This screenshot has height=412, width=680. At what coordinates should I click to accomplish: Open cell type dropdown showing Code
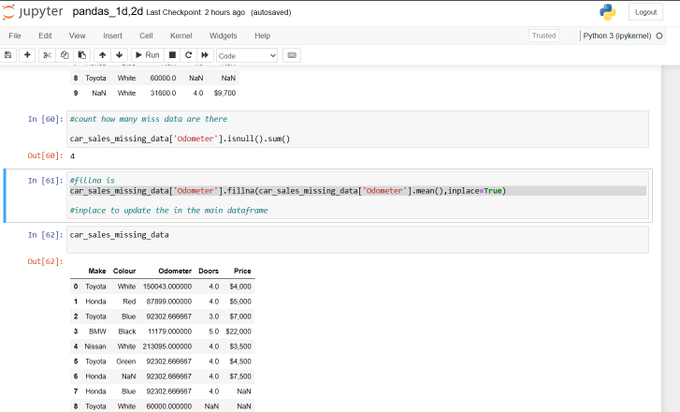click(247, 56)
